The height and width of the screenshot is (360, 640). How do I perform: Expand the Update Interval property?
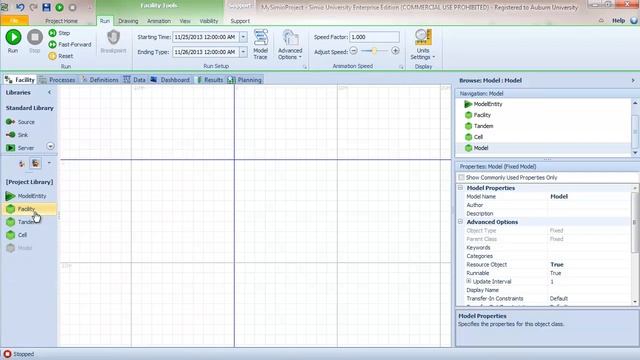(x=469, y=281)
